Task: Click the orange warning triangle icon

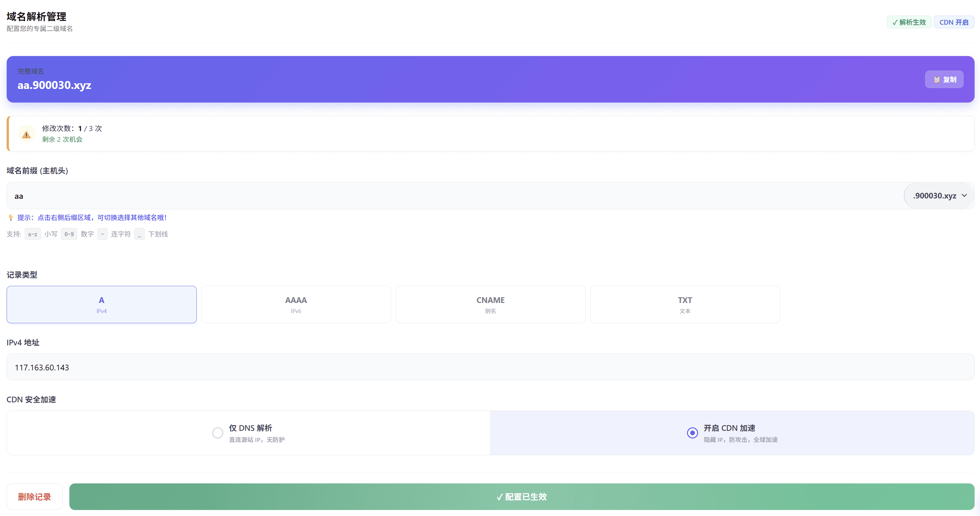Action: (26, 134)
